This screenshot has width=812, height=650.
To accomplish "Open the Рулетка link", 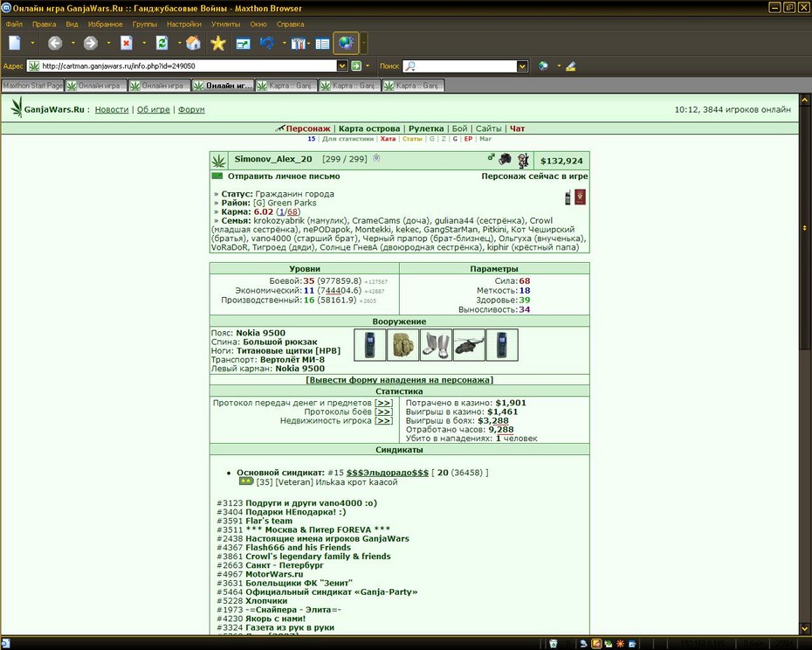I will [426, 128].
